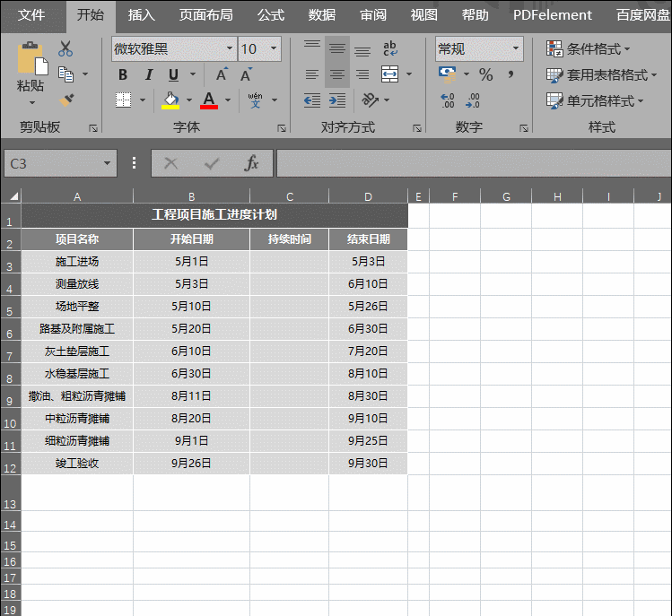672x616 pixels.
Task: Align cell text to the left
Action: [312, 74]
